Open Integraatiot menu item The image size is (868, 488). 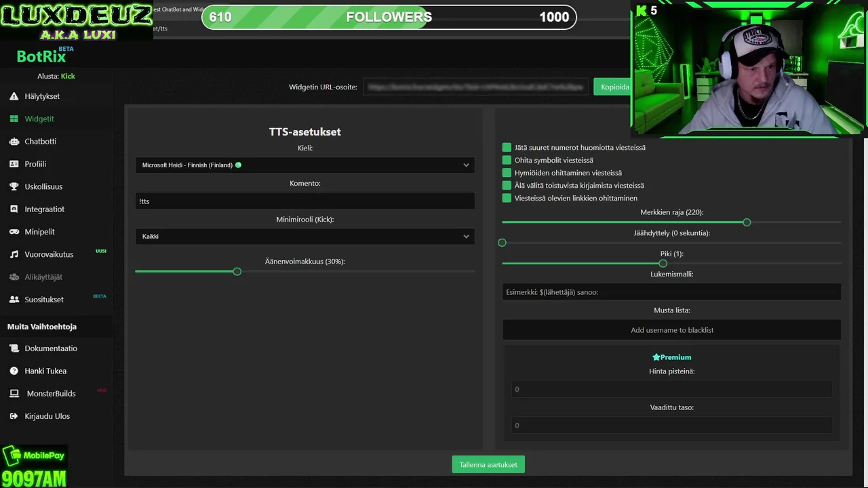coord(45,209)
